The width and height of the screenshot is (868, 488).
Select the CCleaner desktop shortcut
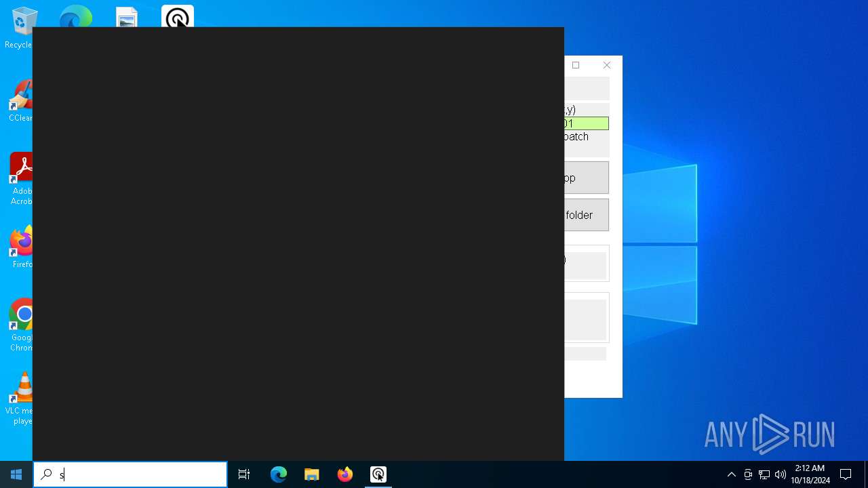(20, 102)
